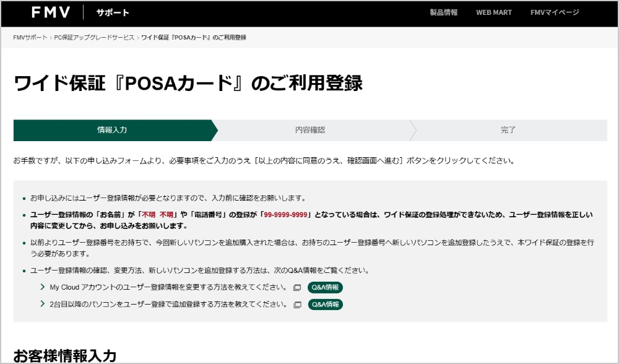This screenshot has width=619, height=364.
Task: Click the お客様情報入力 section heading
Action: 65,356
